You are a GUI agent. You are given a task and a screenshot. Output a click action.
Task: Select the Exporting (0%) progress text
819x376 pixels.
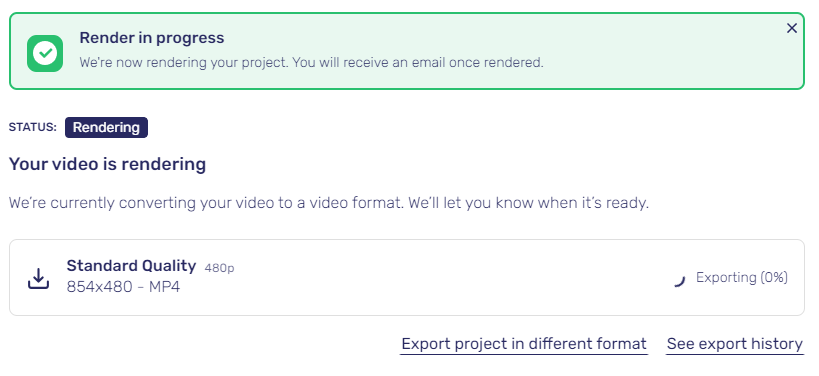[742, 277]
